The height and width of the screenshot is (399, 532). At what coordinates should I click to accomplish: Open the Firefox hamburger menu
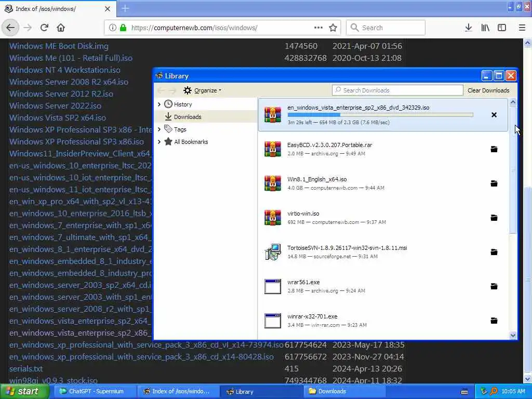pyautogui.click(x=522, y=28)
